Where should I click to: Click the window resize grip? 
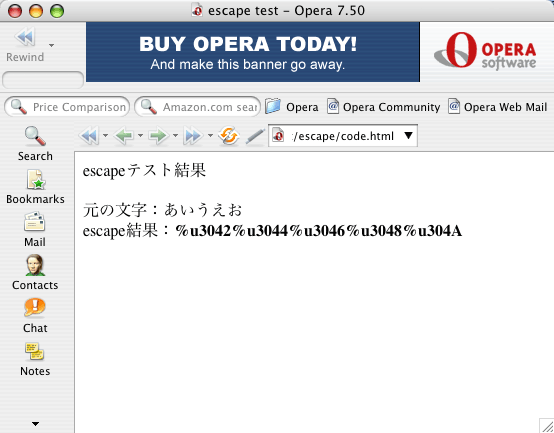547,426
